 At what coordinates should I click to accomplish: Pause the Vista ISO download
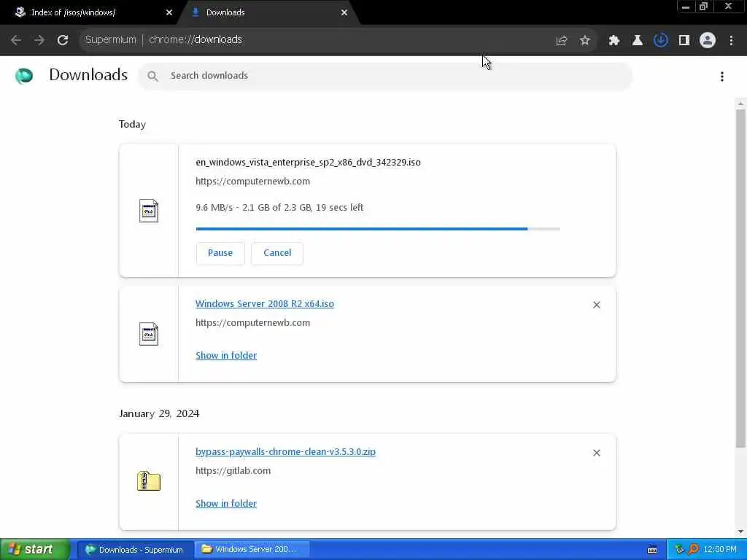point(220,253)
